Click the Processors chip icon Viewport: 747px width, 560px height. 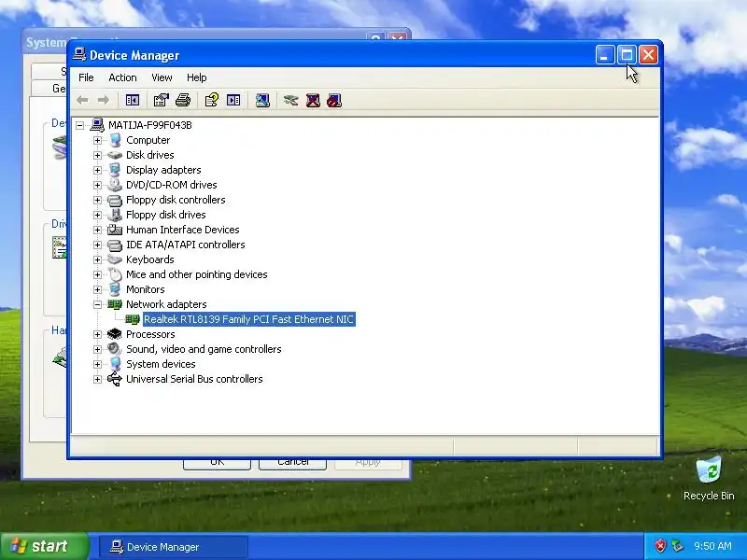[x=115, y=334]
